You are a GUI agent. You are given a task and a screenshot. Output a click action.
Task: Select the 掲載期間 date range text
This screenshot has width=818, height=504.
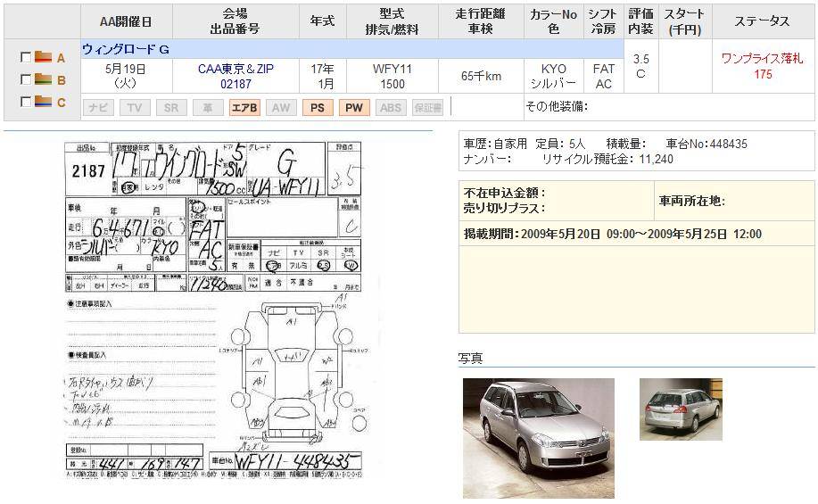(613, 234)
